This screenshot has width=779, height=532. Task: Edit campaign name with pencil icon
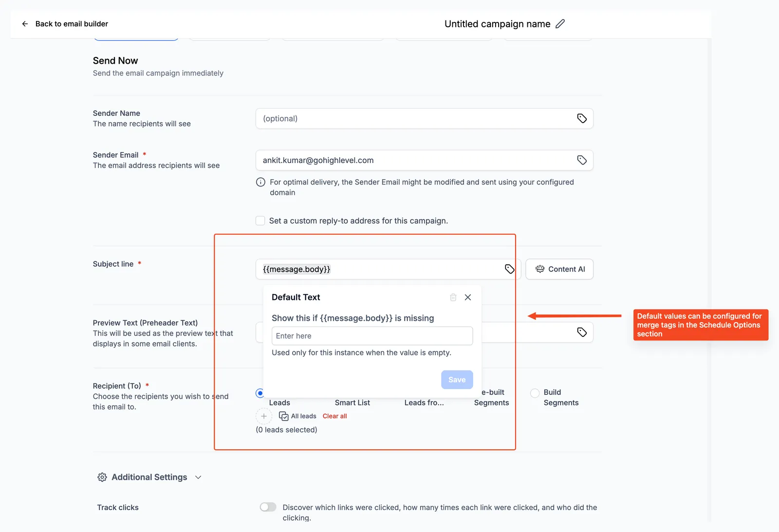click(560, 24)
